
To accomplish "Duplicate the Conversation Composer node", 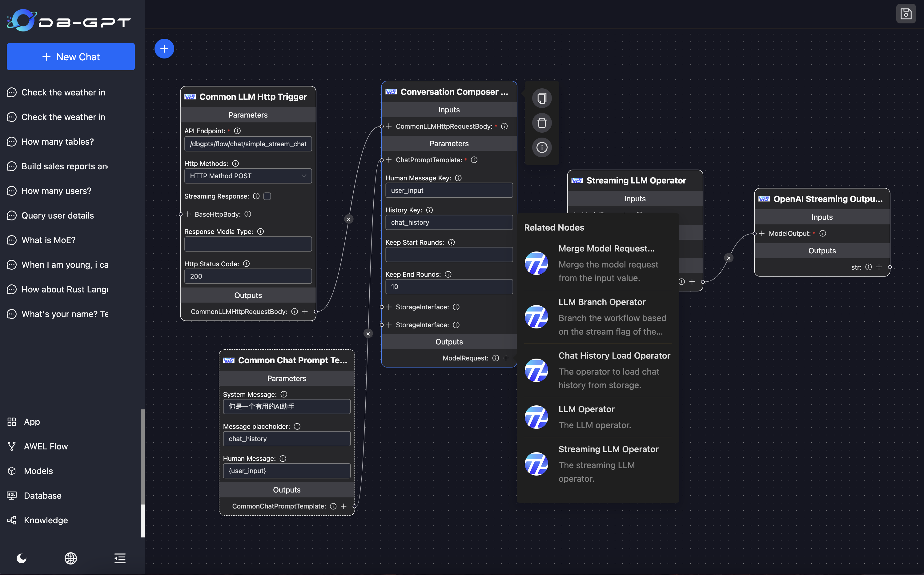I will tap(542, 98).
